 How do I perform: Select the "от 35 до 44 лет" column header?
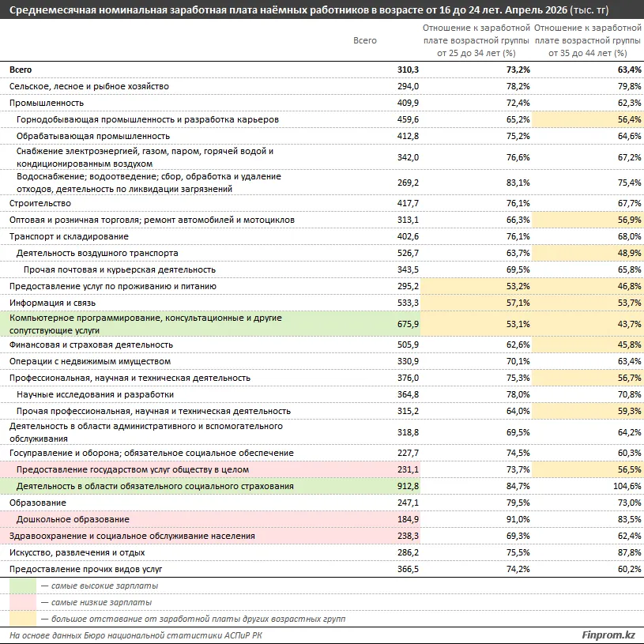pyautogui.click(x=587, y=40)
